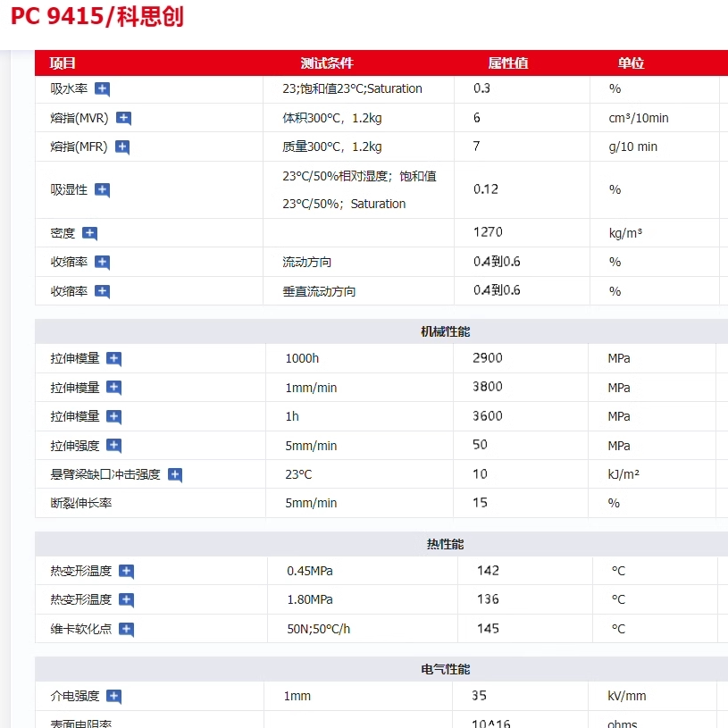This screenshot has width=728, height=728.
Task: Click the 项目 column header
Action: tap(63, 63)
